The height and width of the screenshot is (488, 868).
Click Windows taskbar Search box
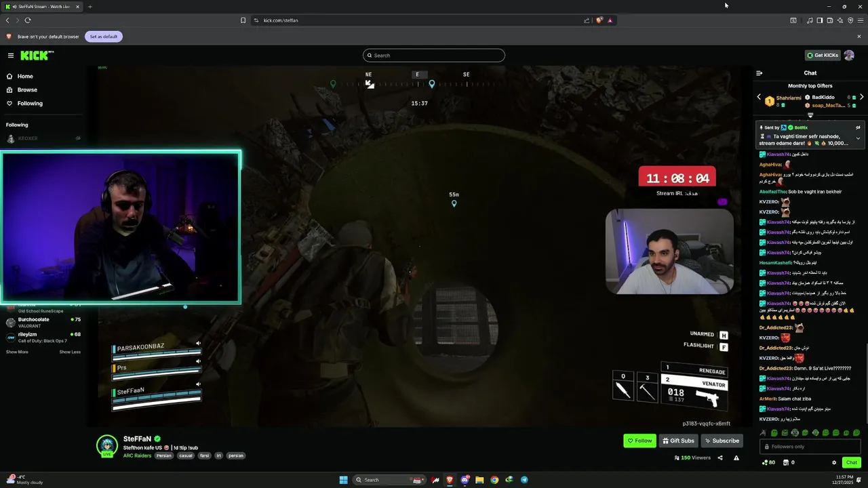tap(389, 480)
